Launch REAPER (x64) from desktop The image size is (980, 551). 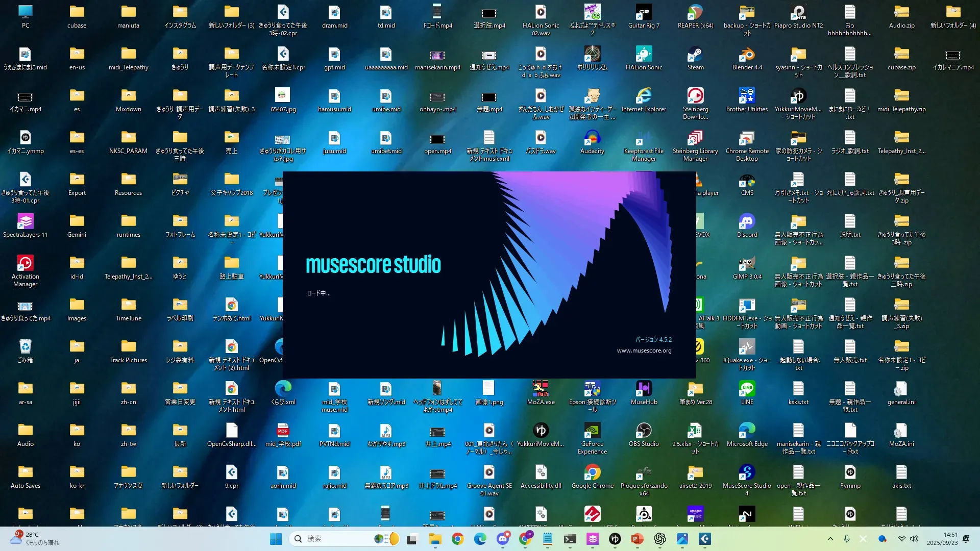click(695, 13)
